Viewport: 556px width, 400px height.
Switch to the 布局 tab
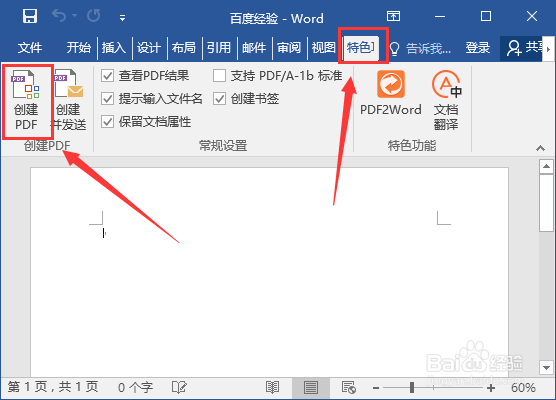click(x=184, y=48)
